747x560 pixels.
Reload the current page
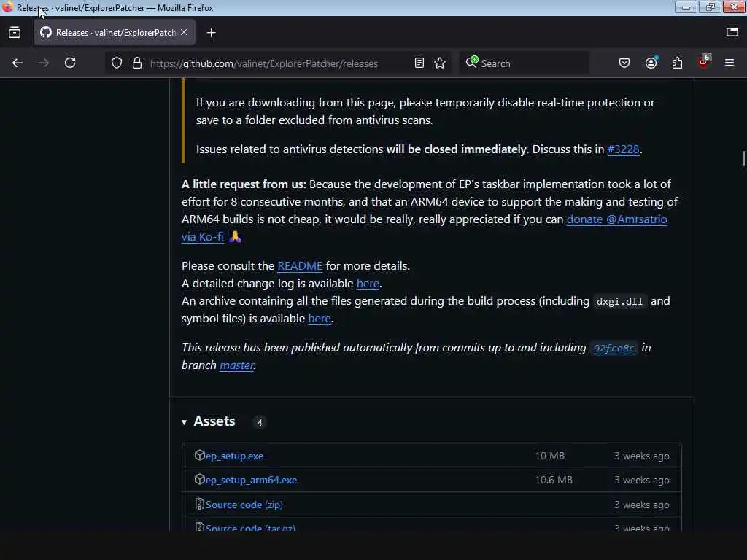click(70, 63)
